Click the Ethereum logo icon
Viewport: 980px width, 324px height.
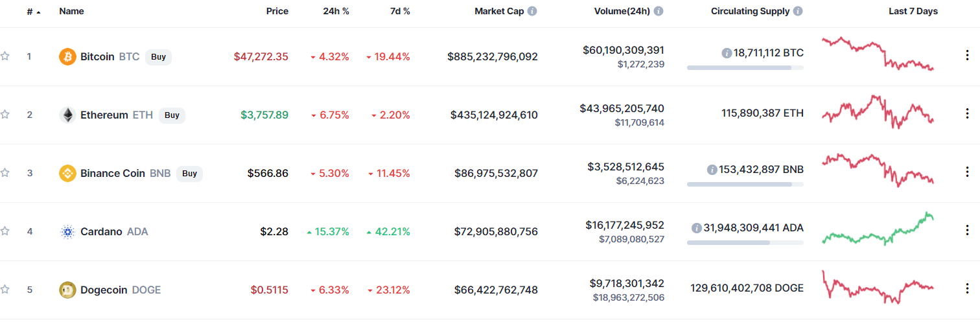67,115
